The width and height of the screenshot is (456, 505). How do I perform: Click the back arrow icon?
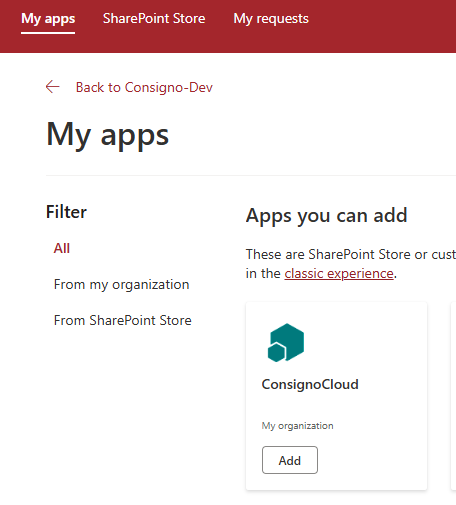(53, 87)
